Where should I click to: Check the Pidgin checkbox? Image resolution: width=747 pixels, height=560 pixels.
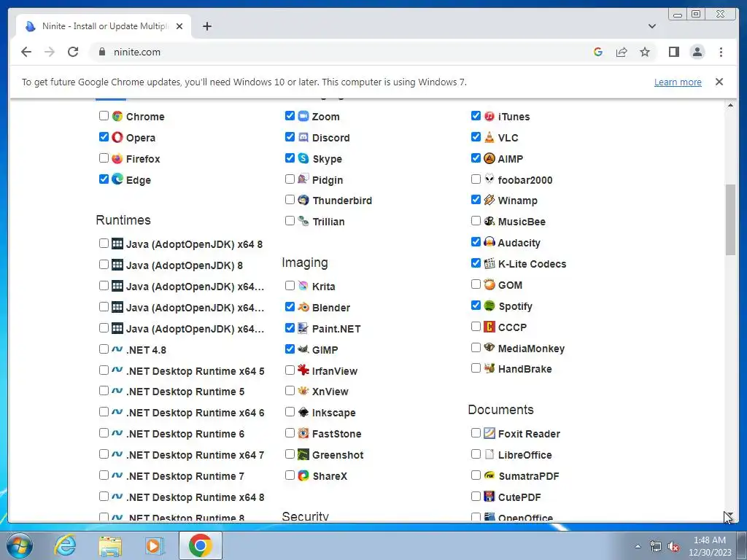pyautogui.click(x=290, y=179)
